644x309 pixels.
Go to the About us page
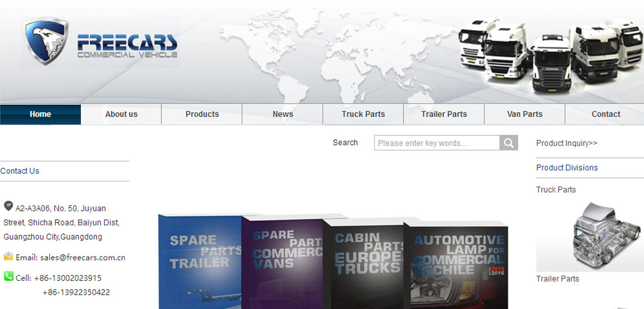pos(121,114)
